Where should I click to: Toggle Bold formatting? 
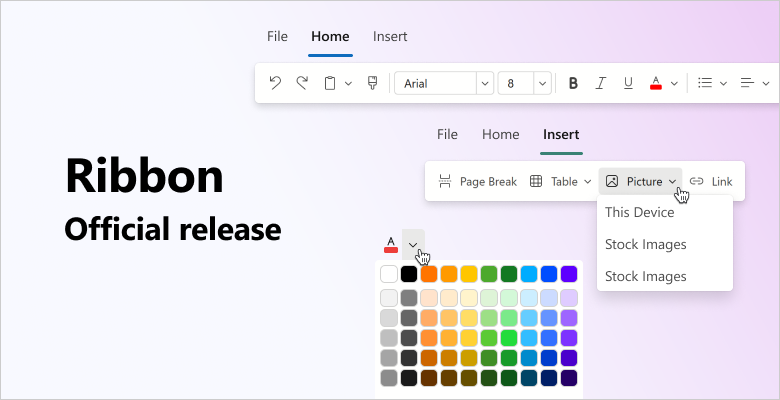tap(573, 83)
